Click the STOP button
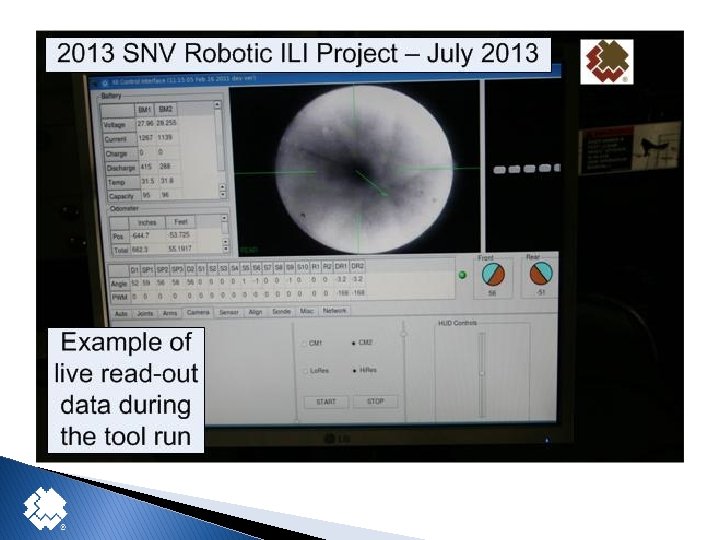 [375, 401]
